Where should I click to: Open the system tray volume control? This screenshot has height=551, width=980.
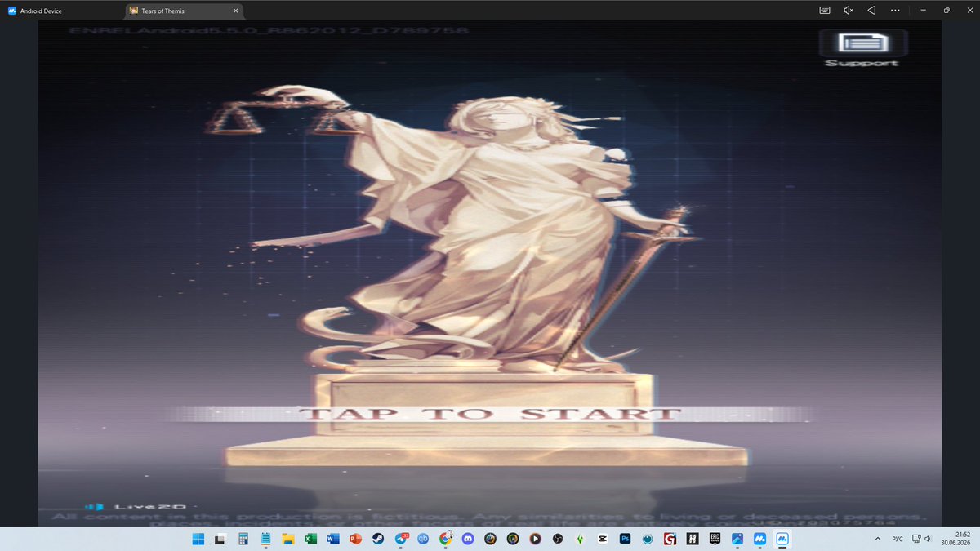pyautogui.click(x=928, y=539)
